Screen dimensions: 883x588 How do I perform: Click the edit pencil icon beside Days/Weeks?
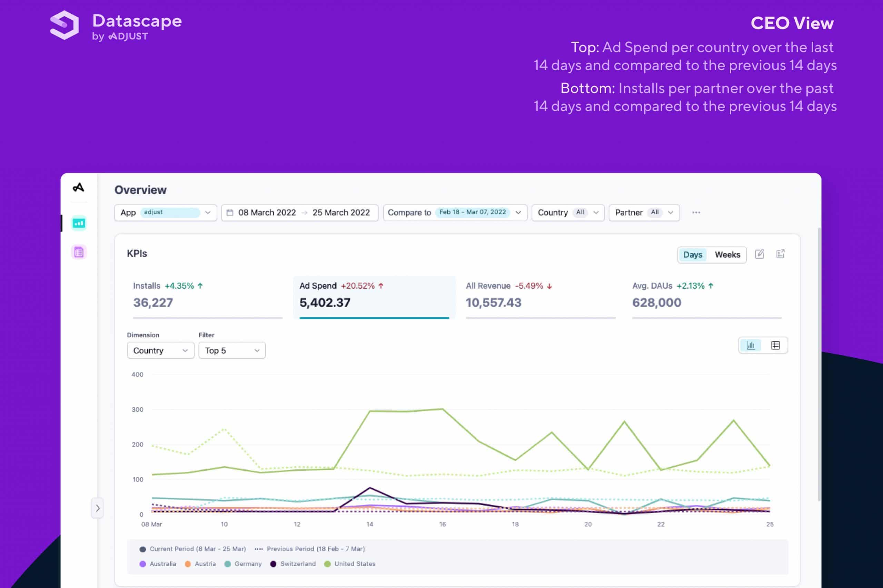coord(760,254)
